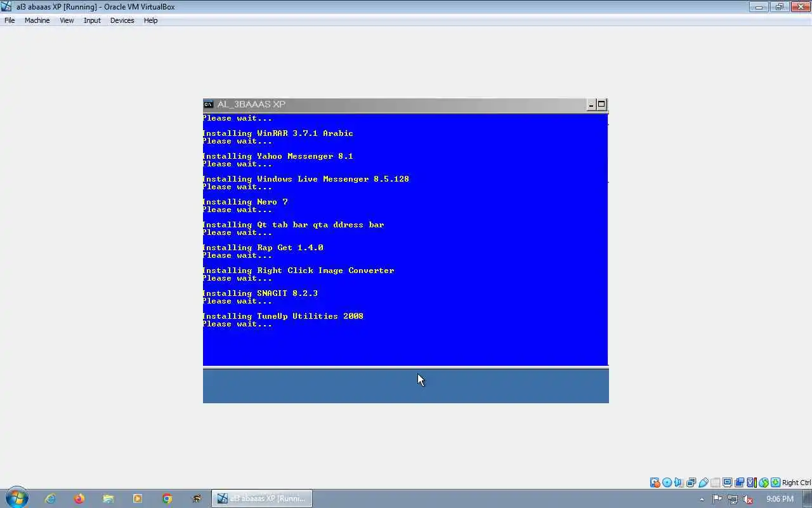Select the al3 abaaas XP VirtualBox taskbar button

[261, 498]
